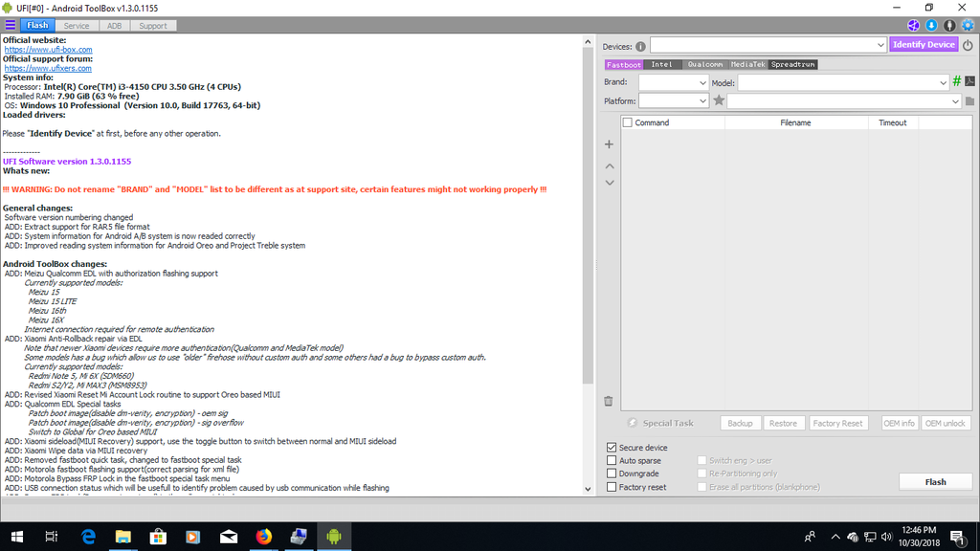Move command down with the down arrow

[x=610, y=183]
